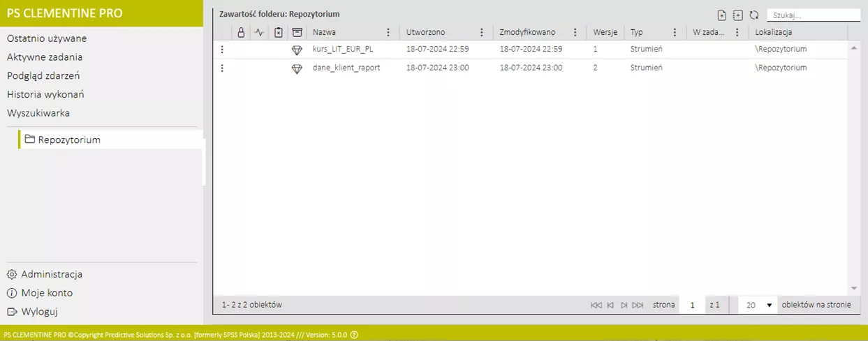Go to the last page of results
The height and width of the screenshot is (341, 868).
coord(637,305)
